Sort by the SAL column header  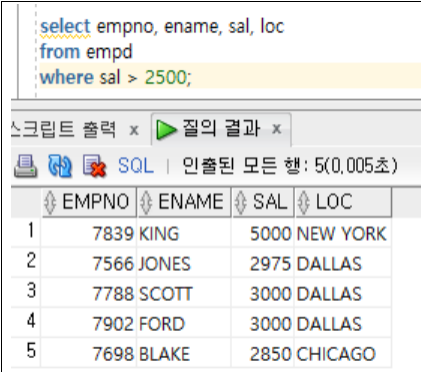[x=263, y=202]
